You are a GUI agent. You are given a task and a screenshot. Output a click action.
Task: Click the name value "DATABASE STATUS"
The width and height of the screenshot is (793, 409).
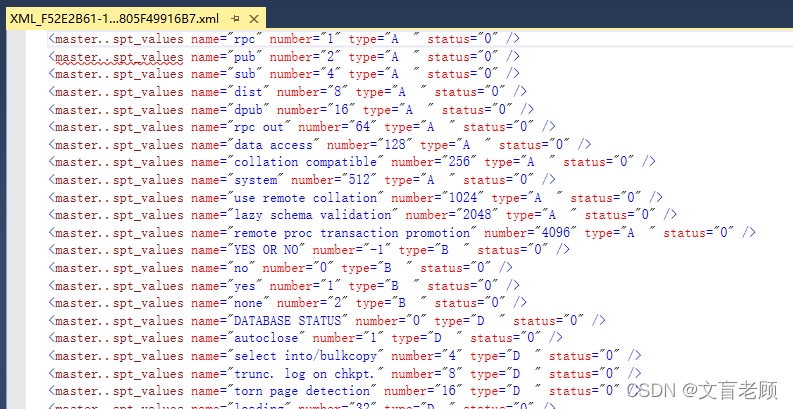pyautogui.click(x=287, y=321)
